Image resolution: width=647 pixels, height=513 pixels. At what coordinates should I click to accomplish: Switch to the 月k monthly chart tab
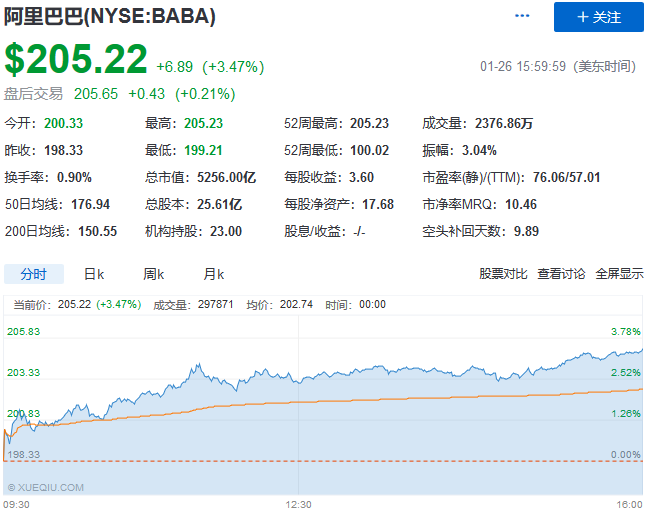tap(214, 274)
